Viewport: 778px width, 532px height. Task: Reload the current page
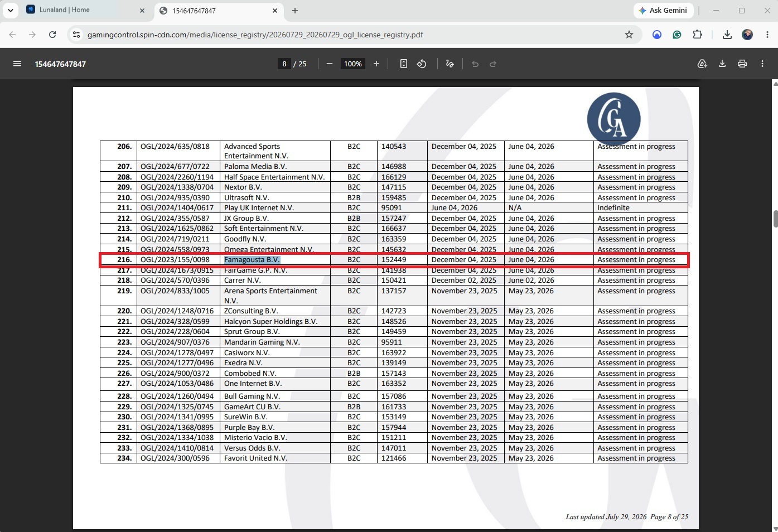[x=52, y=35]
